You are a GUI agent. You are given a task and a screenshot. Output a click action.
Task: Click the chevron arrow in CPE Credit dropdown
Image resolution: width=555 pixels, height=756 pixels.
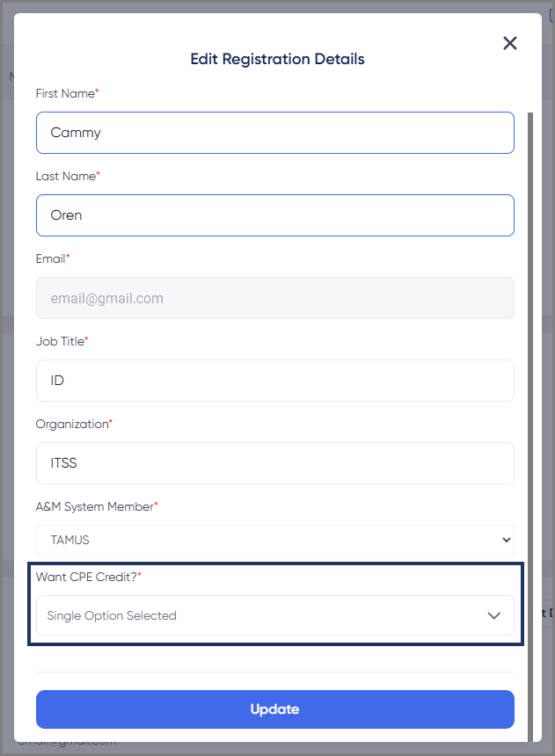coord(494,615)
